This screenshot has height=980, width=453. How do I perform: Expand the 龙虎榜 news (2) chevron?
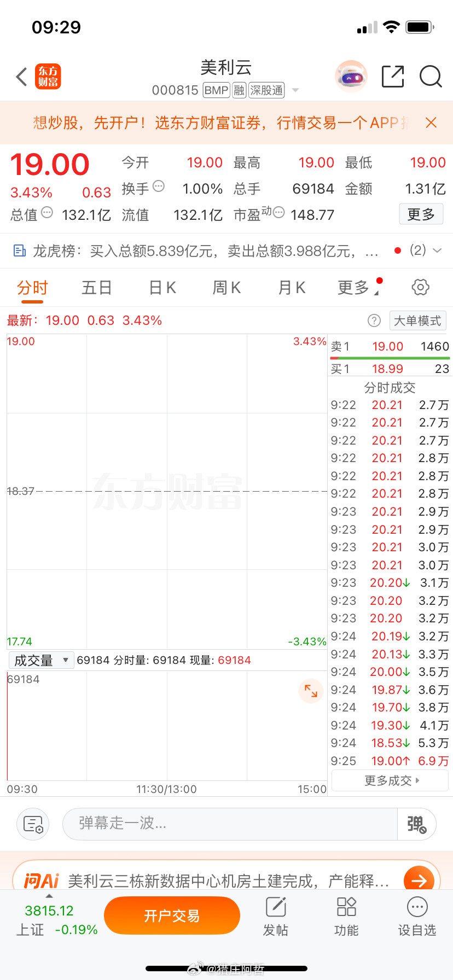[x=437, y=250]
